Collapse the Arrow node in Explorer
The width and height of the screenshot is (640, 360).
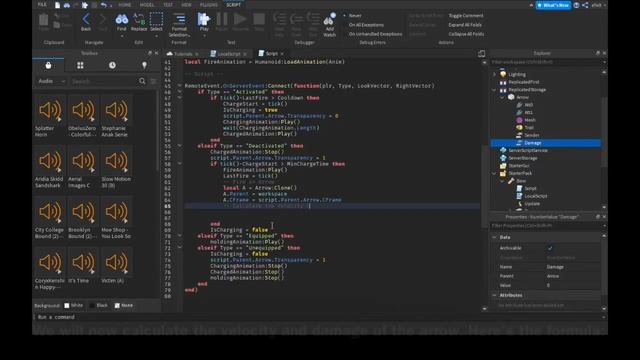[502, 98]
